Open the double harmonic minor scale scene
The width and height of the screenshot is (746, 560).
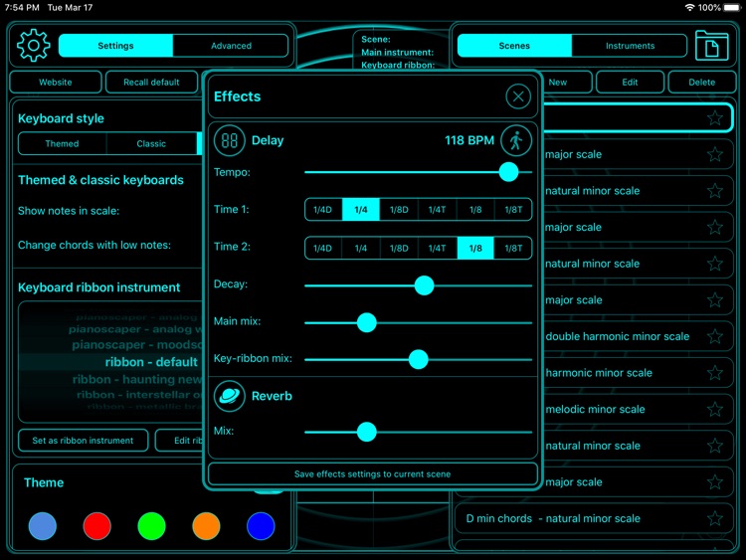coord(617,336)
